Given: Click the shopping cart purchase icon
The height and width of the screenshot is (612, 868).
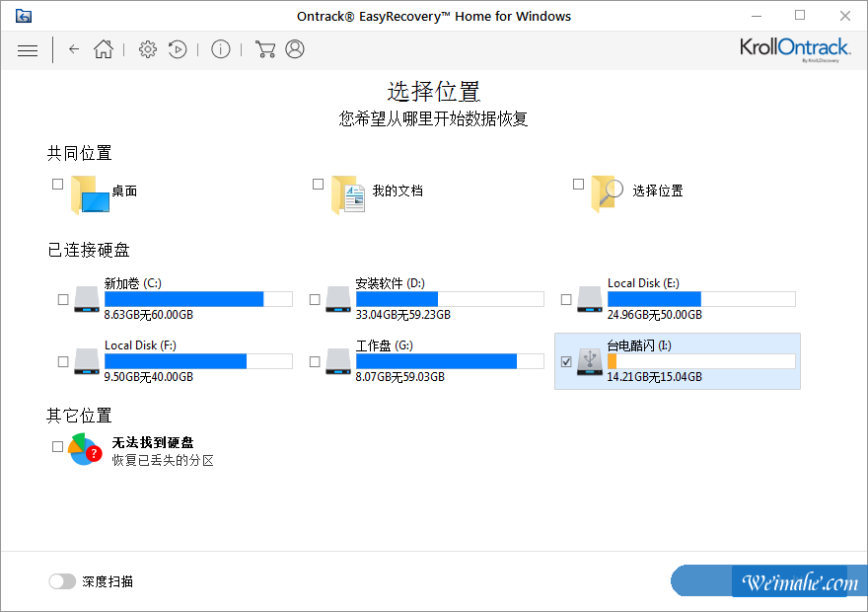Looking at the screenshot, I should pyautogui.click(x=264, y=49).
